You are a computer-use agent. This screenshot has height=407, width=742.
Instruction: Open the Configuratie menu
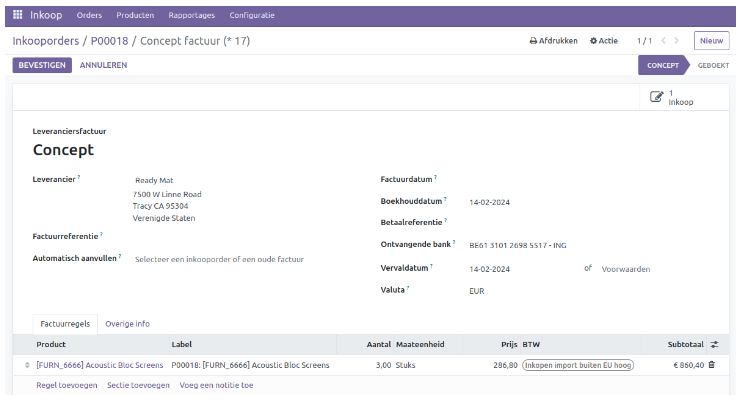[252, 16]
